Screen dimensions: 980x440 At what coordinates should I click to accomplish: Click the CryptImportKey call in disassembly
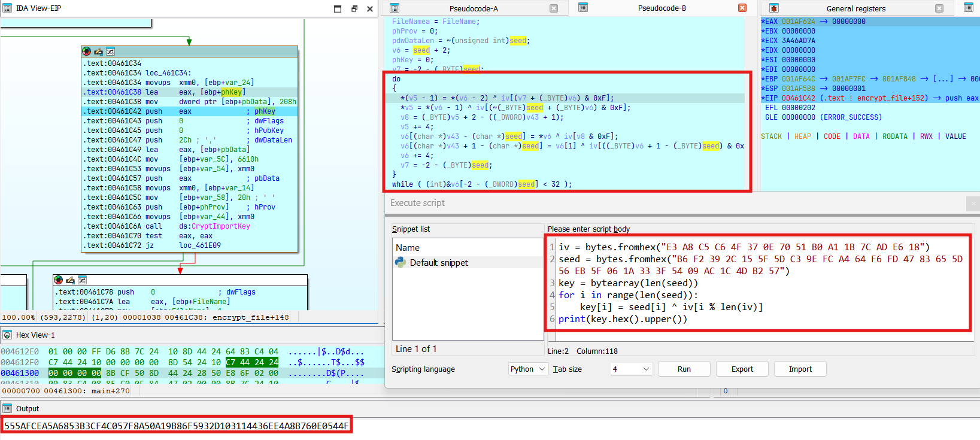[x=220, y=226]
